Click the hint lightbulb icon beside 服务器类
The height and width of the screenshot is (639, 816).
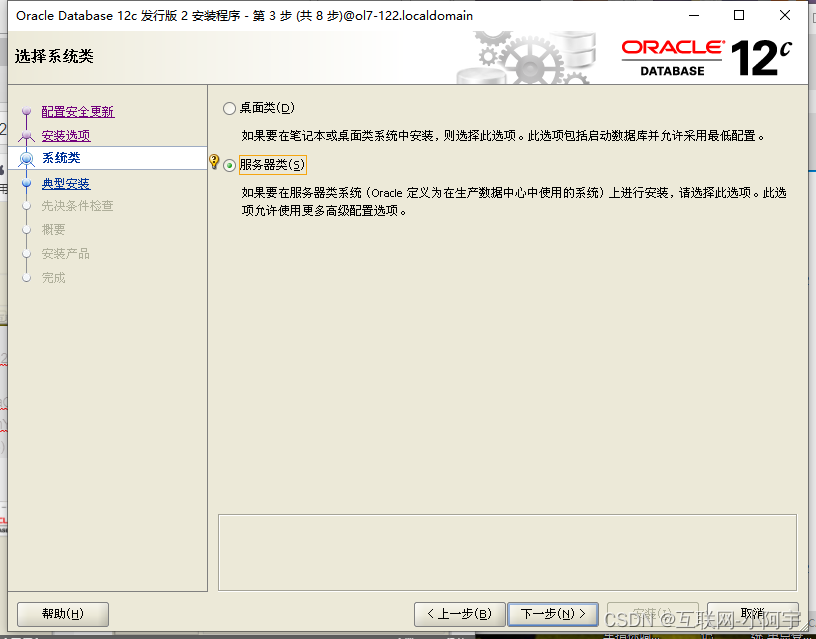pos(214,161)
